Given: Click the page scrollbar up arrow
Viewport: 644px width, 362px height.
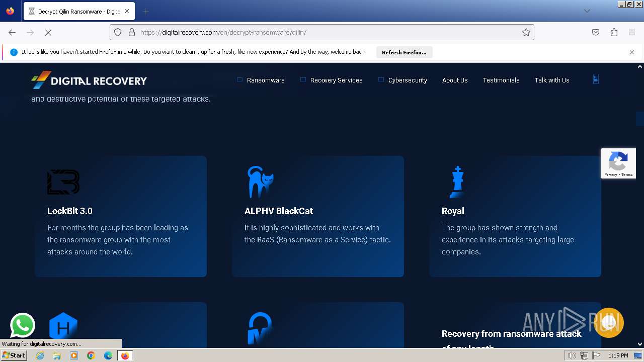Looking at the screenshot, I should (x=640, y=66).
